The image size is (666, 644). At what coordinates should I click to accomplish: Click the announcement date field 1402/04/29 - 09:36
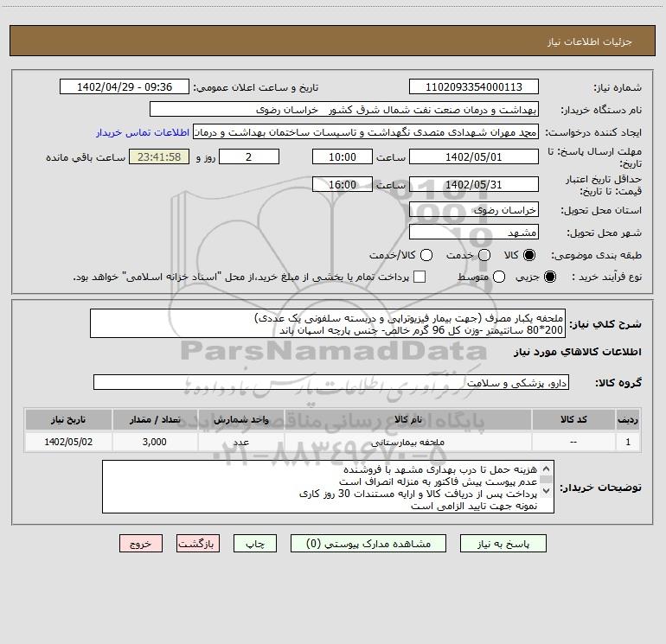[125, 87]
